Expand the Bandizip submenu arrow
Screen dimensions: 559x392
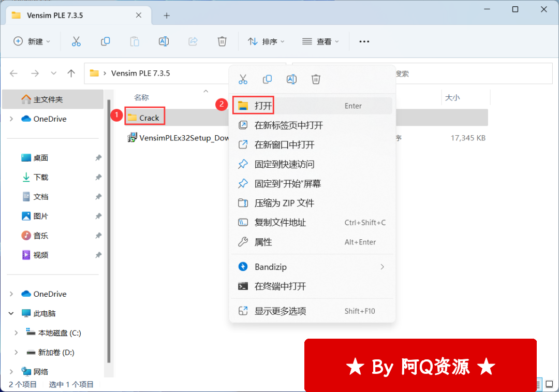click(382, 267)
